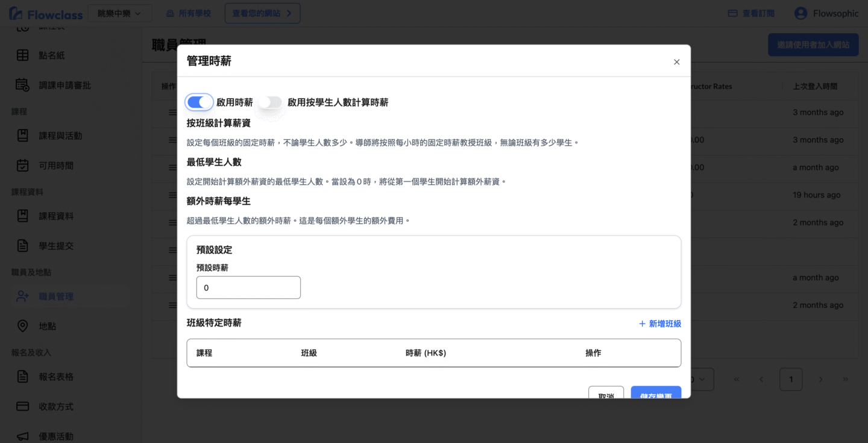Enable the 啟用按學生人數計算時薪 toggle
The width and height of the screenshot is (868, 443).
[270, 102]
